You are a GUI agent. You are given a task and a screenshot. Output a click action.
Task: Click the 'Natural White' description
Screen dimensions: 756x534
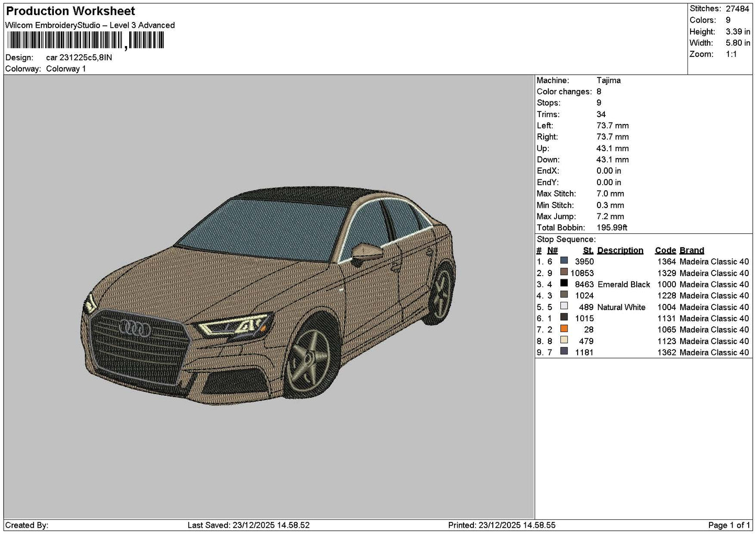[x=622, y=307]
